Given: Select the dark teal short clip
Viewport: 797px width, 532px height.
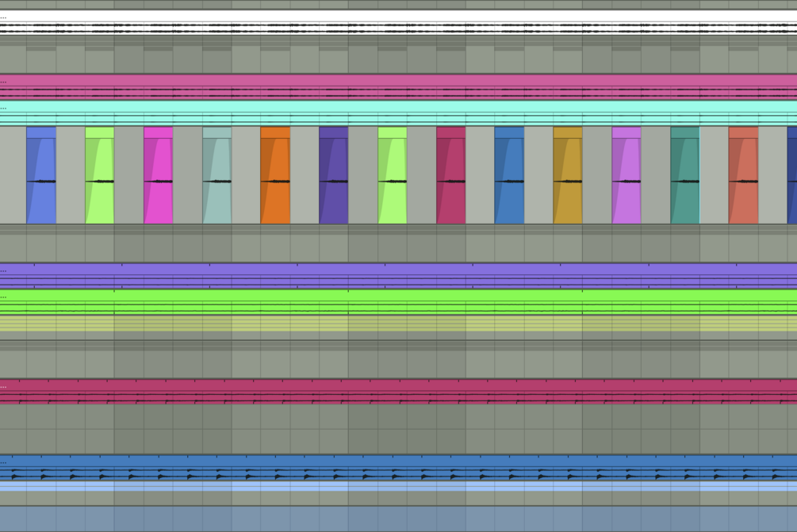Looking at the screenshot, I should [x=685, y=175].
